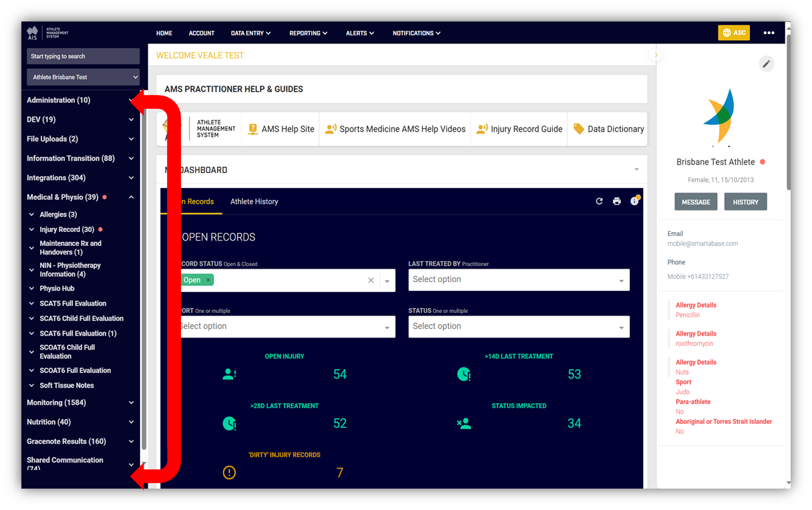Edit the athlete profile with pencil icon
This screenshot has width=812, height=510.
(x=766, y=63)
